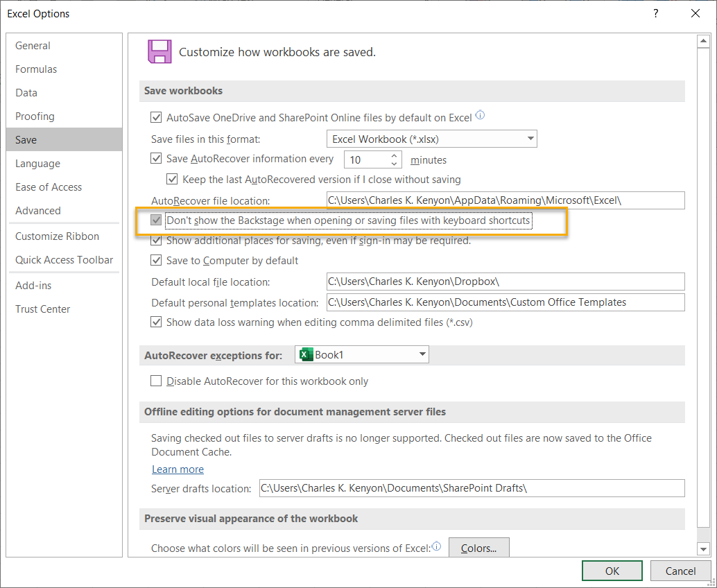Select the Data category

pyautogui.click(x=64, y=93)
